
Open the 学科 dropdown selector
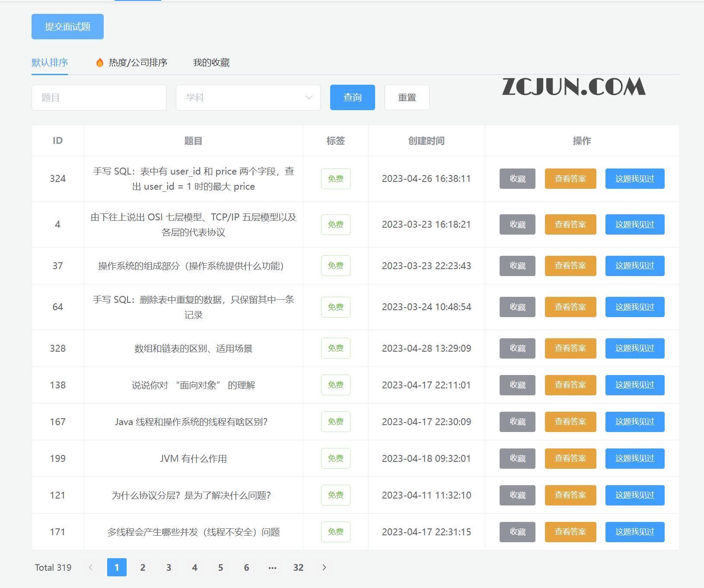click(248, 97)
